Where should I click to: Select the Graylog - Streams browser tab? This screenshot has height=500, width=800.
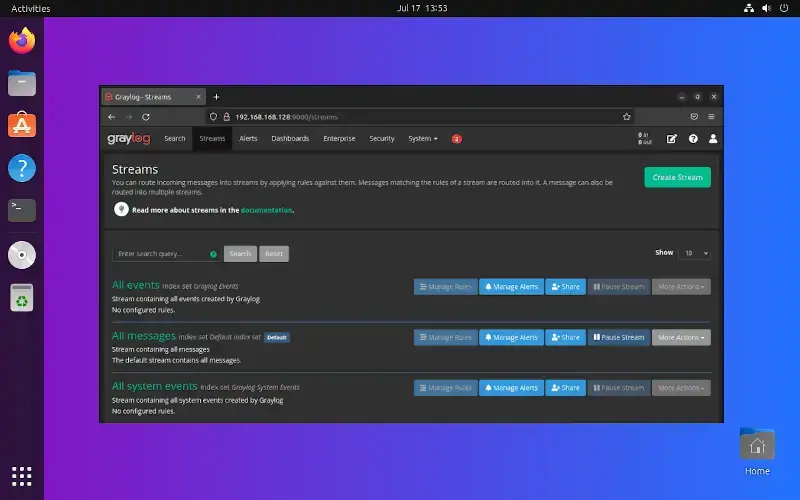click(x=153, y=97)
